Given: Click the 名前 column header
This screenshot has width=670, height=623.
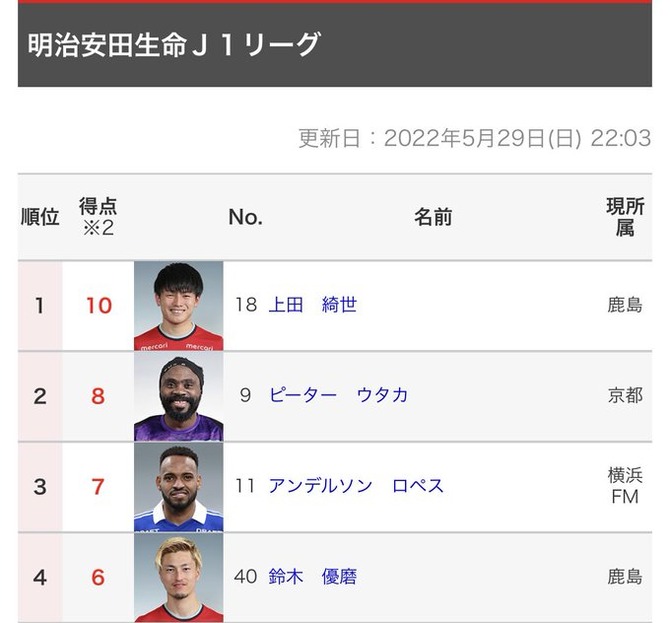Looking at the screenshot, I should pyautogui.click(x=433, y=217).
